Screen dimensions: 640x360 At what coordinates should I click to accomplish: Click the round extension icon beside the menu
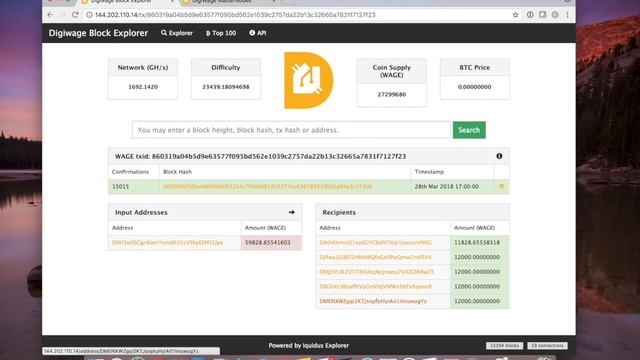[555, 15]
